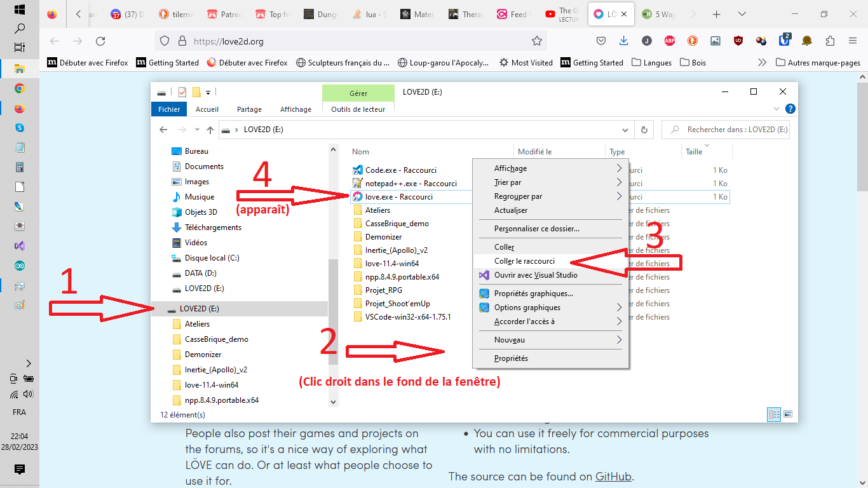The height and width of the screenshot is (488, 868).
Task: Click the Explorer refresh button next to address
Action: point(644,130)
